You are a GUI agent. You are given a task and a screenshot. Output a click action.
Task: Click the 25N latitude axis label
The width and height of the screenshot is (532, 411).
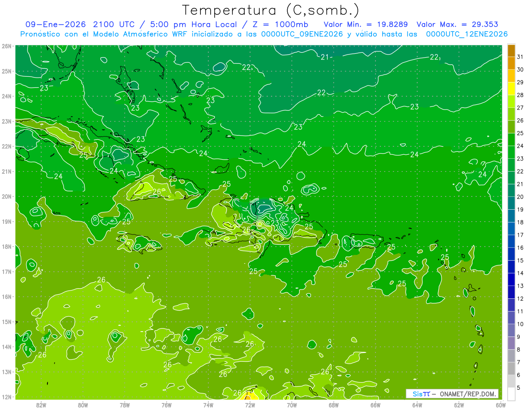click(7, 71)
